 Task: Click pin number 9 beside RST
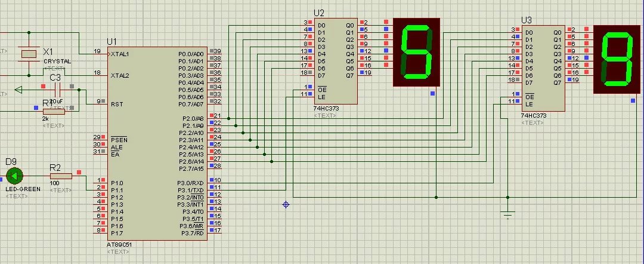(98, 101)
